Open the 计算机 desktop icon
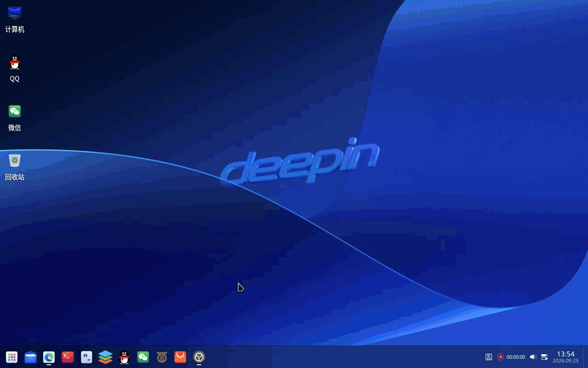588x368 pixels. pyautogui.click(x=15, y=19)
